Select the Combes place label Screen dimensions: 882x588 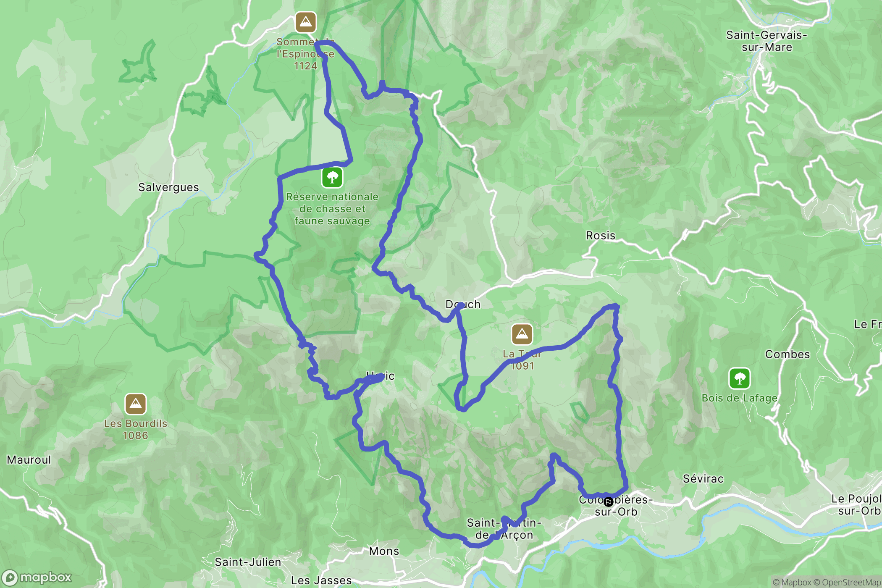(x=787, y=354)
